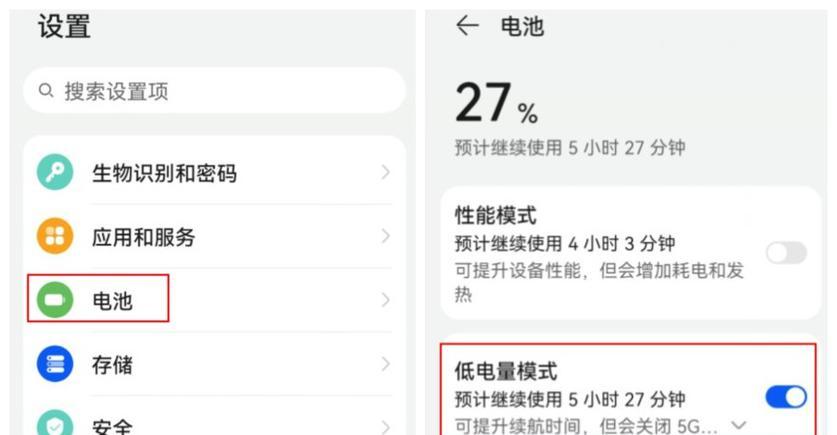Open the chevron beside 存储
Screen dimensions: 837x435
coord(385,364)
